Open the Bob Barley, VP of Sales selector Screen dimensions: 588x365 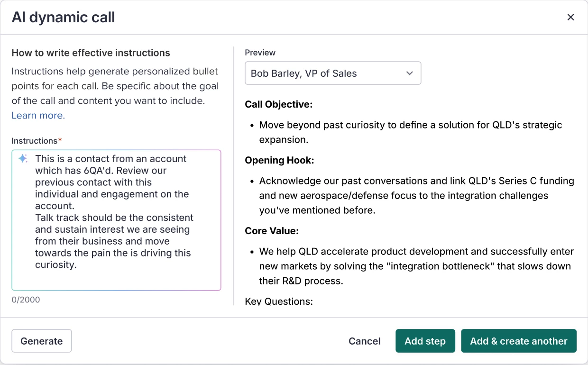pyautogui.click(x=332, y=73)
